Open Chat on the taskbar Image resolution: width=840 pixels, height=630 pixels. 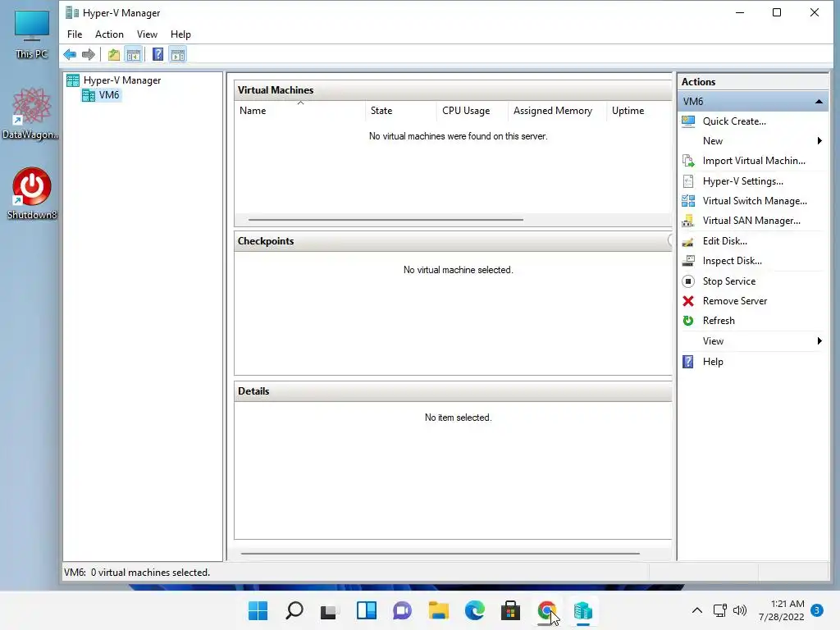pos(402,610)
